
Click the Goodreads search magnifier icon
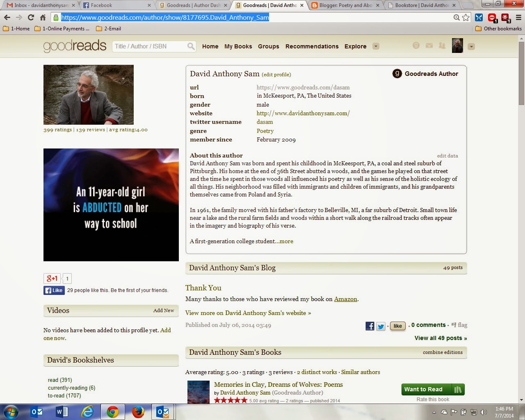[x=191, y=46]
